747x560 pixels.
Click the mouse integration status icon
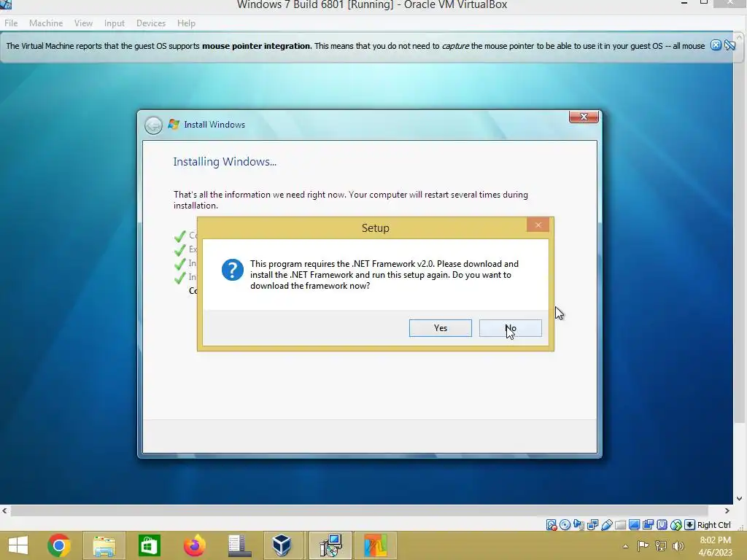[676, 525]
